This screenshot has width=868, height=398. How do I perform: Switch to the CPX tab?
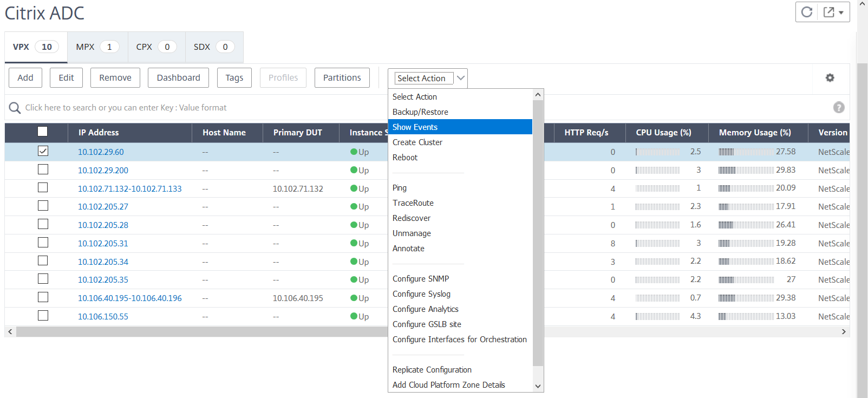tap(156, 47)
